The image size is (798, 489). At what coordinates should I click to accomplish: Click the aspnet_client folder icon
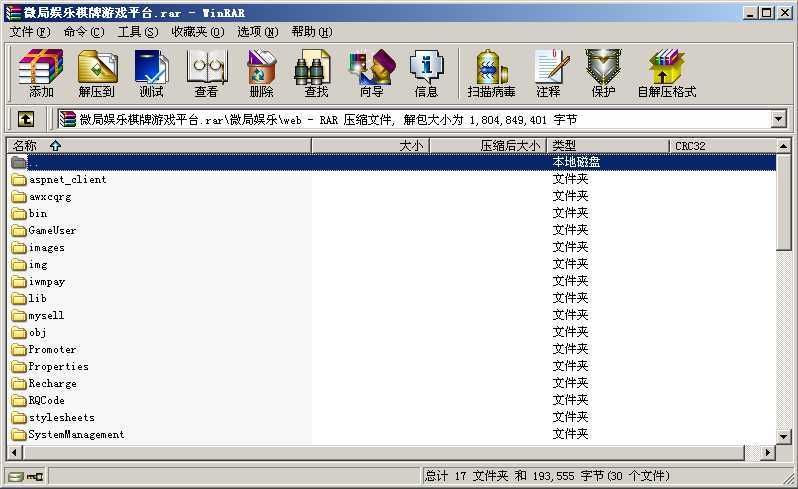pos(19,180)
